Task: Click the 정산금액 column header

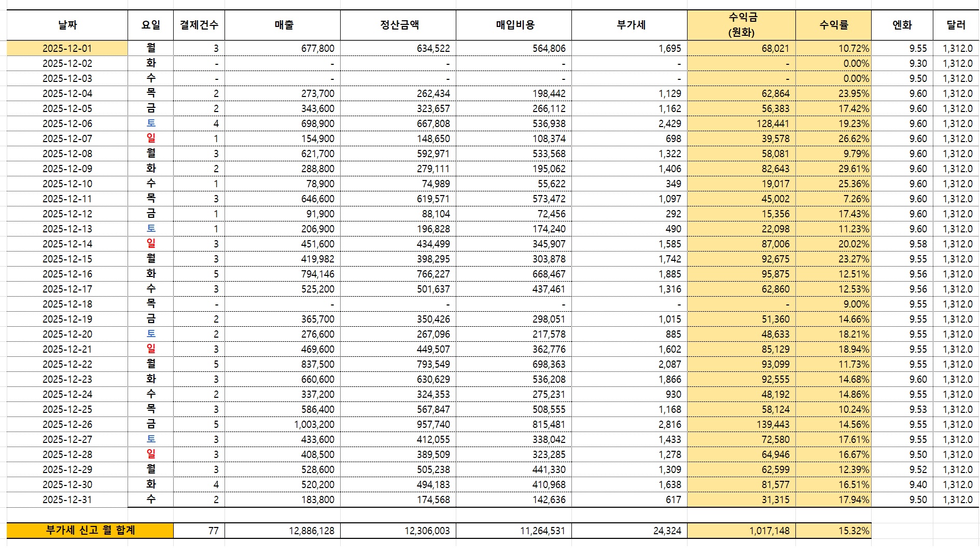Action: 398,25
